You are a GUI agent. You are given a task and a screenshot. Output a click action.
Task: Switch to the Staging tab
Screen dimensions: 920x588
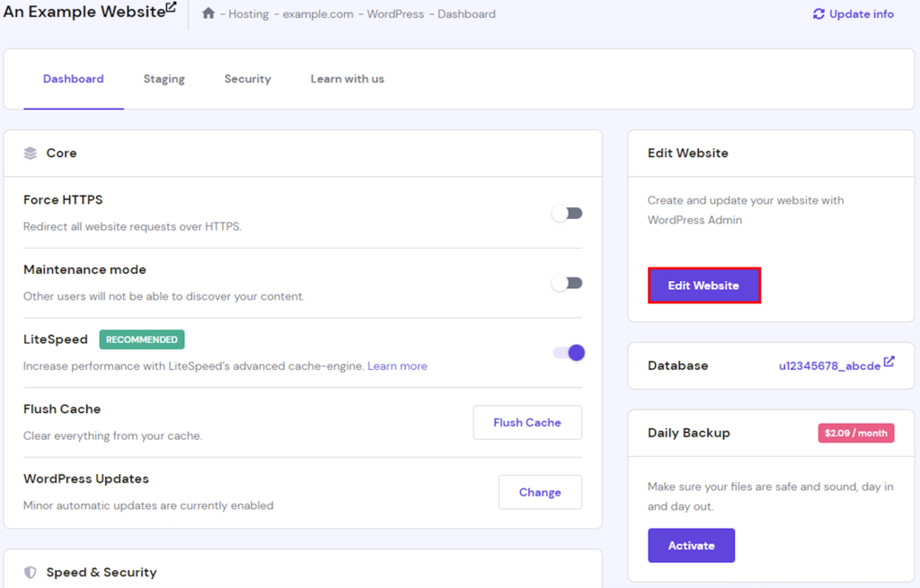(x=164, y=79)
